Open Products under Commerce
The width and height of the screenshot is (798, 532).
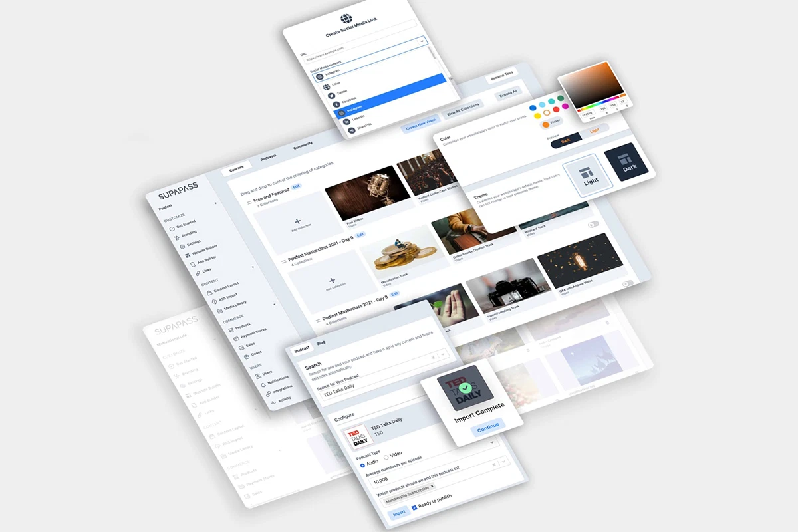[x=239, y=326]
